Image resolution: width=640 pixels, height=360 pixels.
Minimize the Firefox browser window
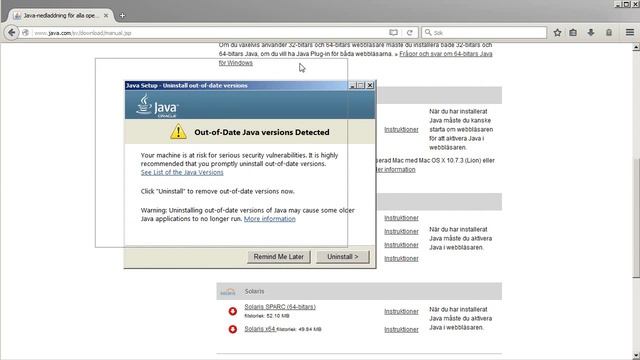point(618,4)
